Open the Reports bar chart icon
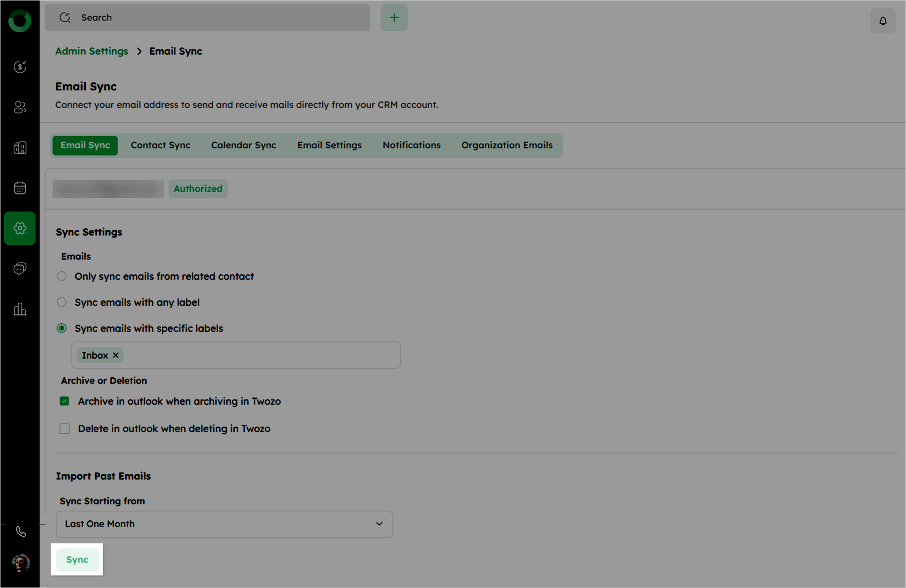The width and height of the screenshot is (906, 588). click(x=20, y=309)
